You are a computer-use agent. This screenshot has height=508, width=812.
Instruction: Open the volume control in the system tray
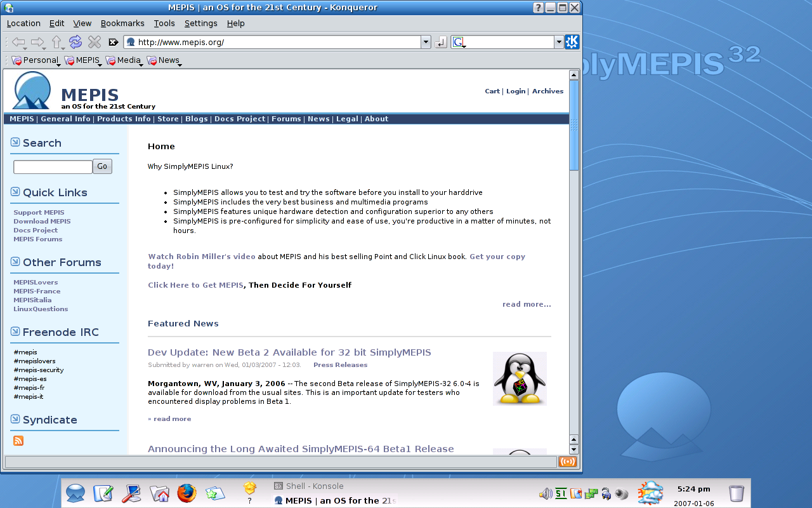545,493
